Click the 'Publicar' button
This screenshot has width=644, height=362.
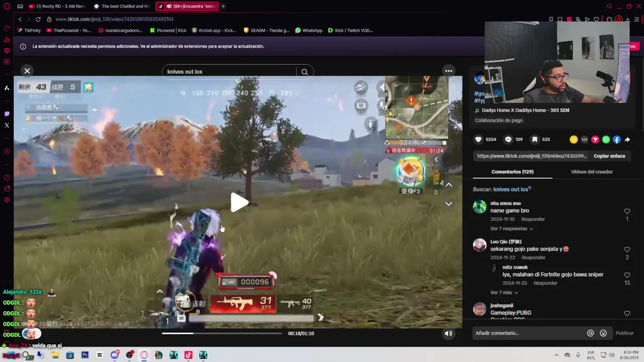tap(624, 333)
